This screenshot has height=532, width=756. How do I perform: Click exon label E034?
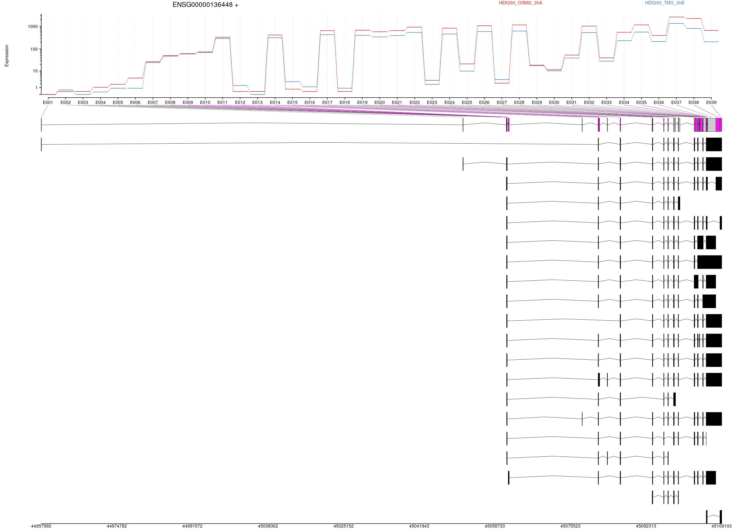[624, 102]
